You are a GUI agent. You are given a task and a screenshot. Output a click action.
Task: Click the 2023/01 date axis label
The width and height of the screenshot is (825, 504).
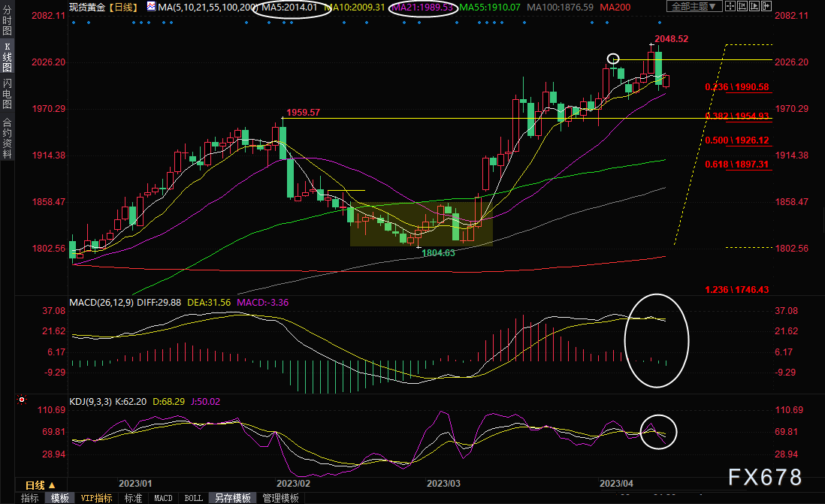[135, 484]
